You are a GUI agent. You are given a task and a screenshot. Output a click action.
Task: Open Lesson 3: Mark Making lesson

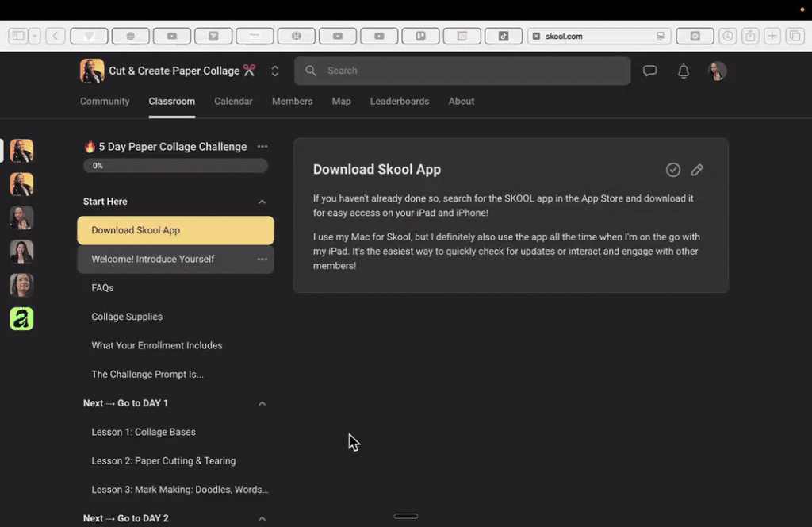180,490
